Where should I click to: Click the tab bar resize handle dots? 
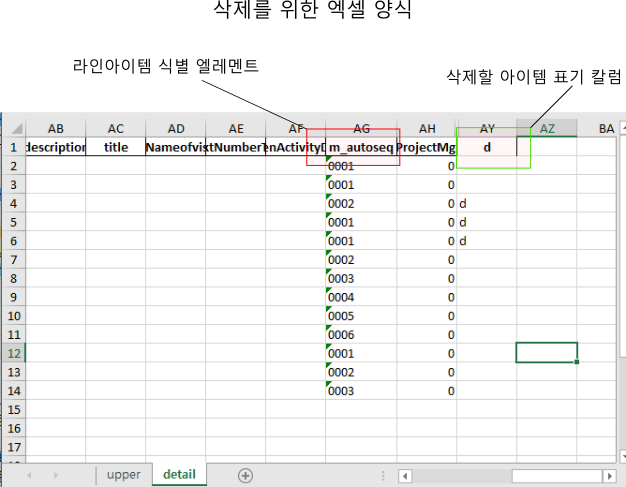[x=384, y=476]
